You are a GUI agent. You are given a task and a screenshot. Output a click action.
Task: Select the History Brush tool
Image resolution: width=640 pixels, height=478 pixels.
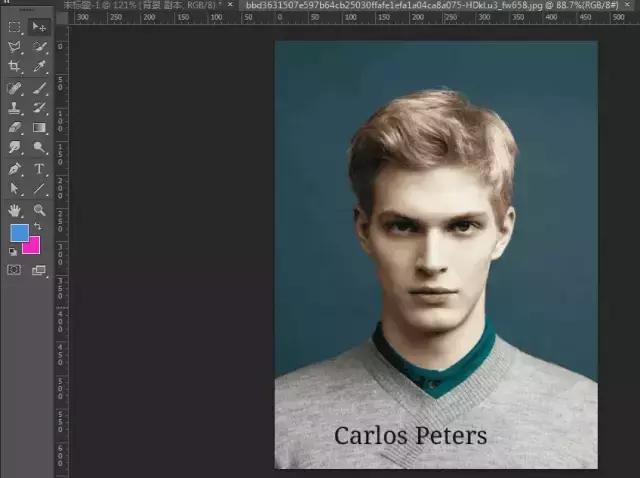pos(39,108)
